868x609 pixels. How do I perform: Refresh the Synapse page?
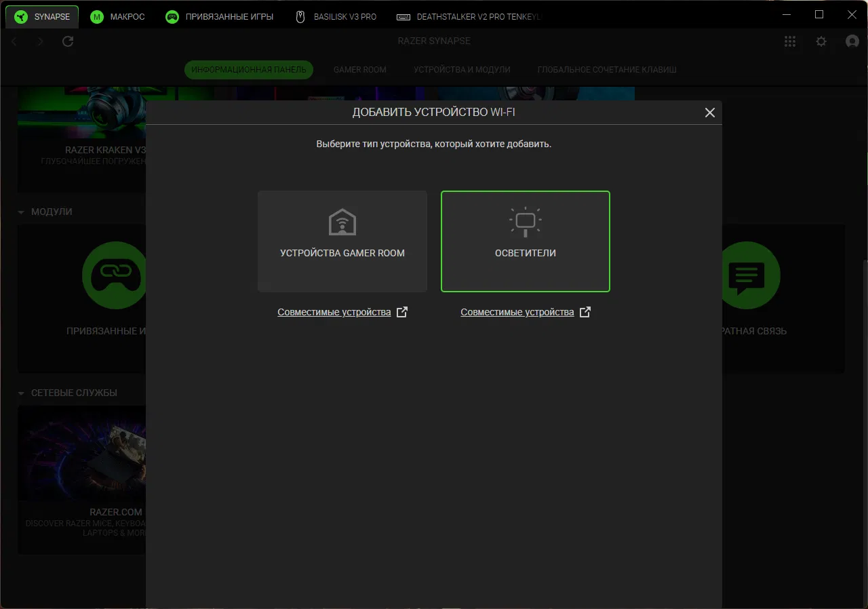coord(68,41)
